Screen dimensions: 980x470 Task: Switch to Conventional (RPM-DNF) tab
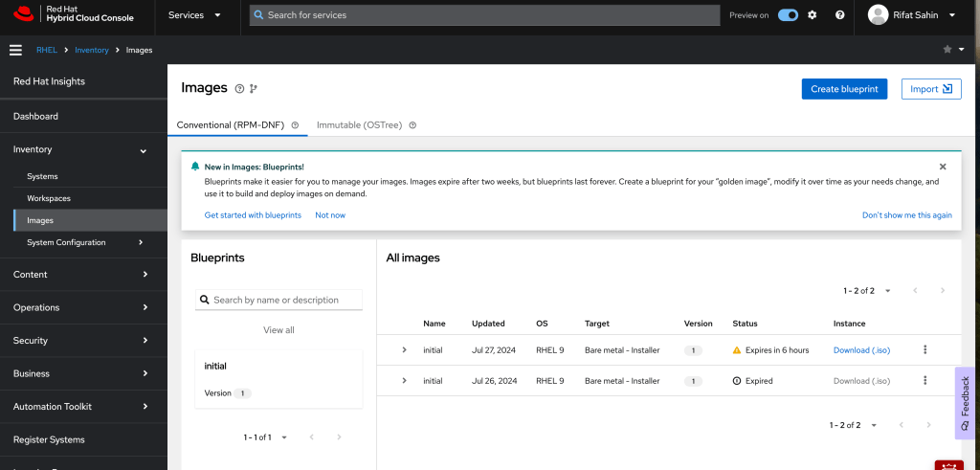[x=231, y=125]
